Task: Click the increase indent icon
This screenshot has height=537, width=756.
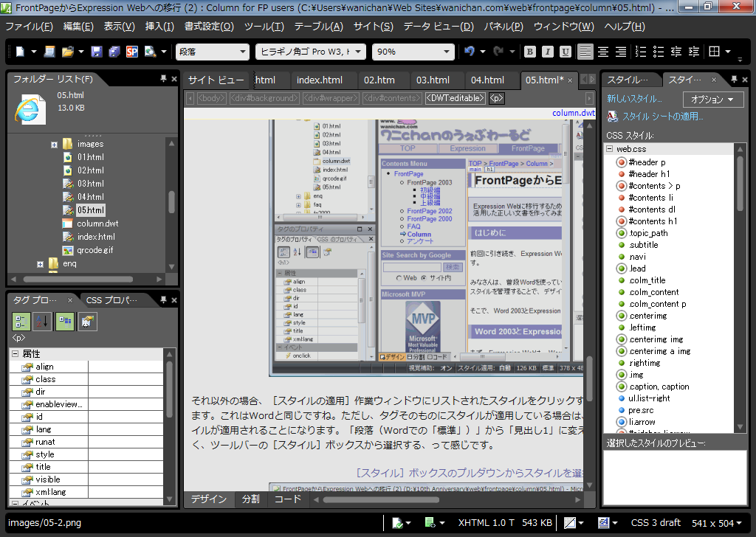Action: point(693,52)
